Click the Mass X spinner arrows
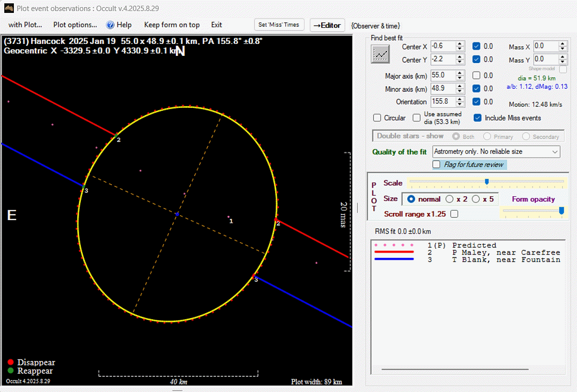 563,46
